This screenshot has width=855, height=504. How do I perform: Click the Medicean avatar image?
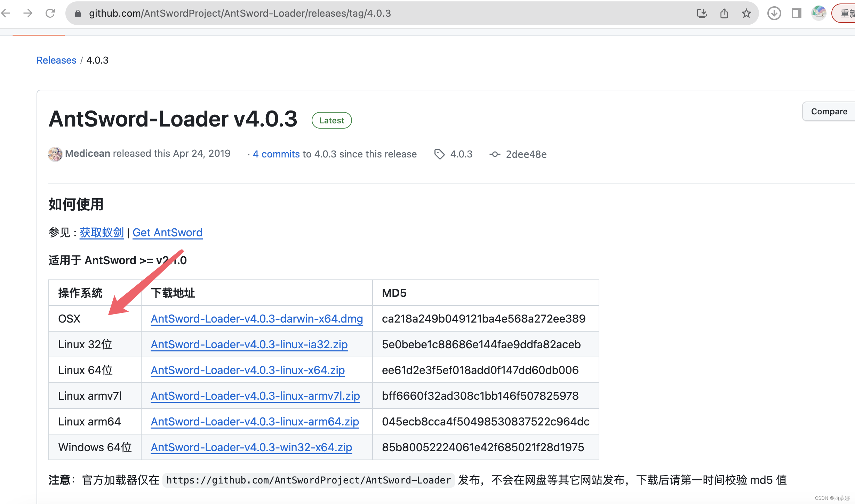pos(55,154)
